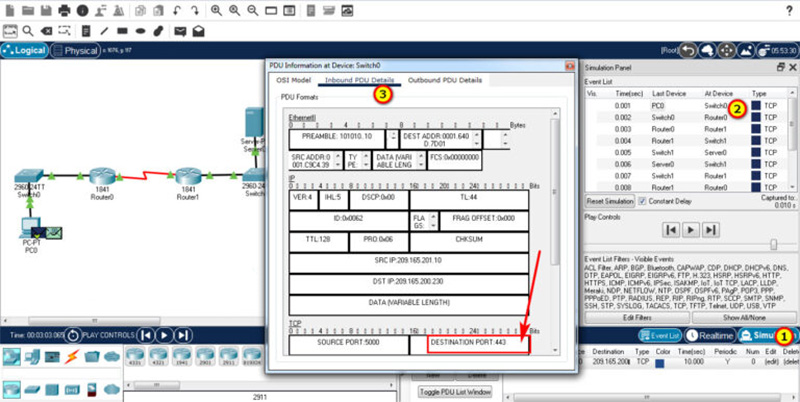The width and height of the screenshot is (800, 402).
Task: Redo the last action
Action: [194, 10]
